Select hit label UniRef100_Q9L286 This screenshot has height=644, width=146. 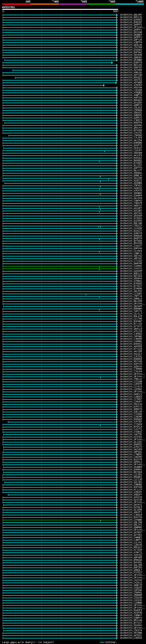(x=131, y=522)
